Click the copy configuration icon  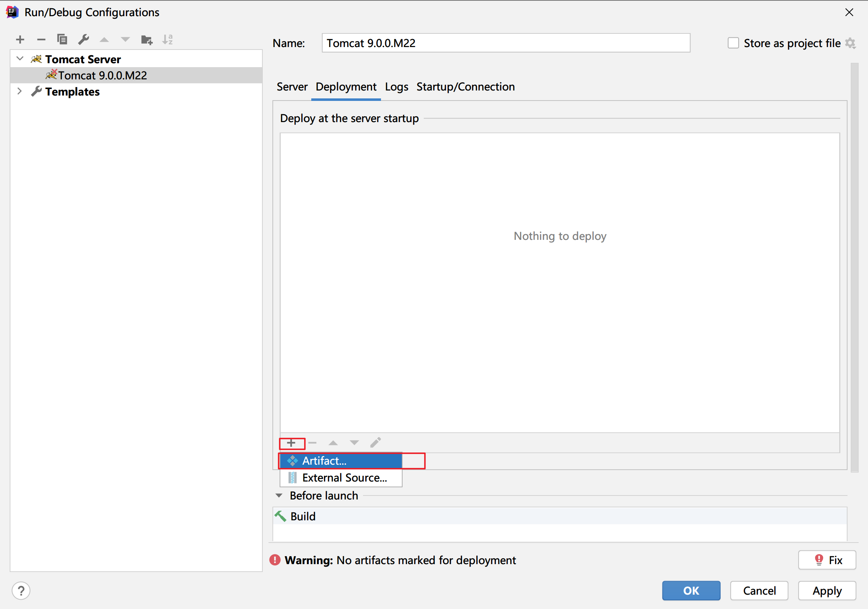62,39
